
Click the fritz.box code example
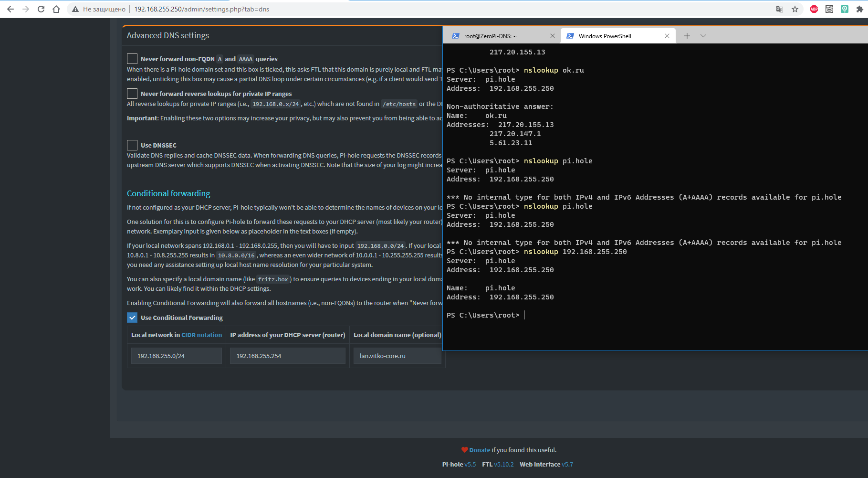pos(273,279)
